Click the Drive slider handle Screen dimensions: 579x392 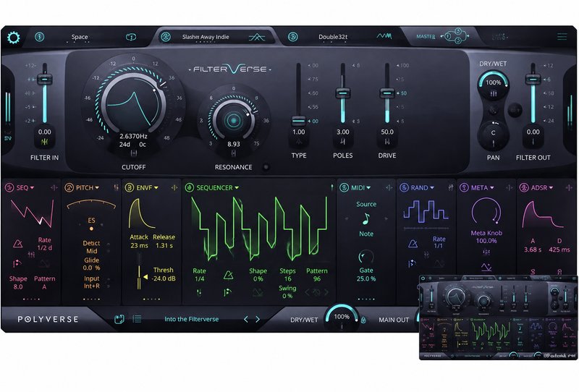click(x=387, y=93)
